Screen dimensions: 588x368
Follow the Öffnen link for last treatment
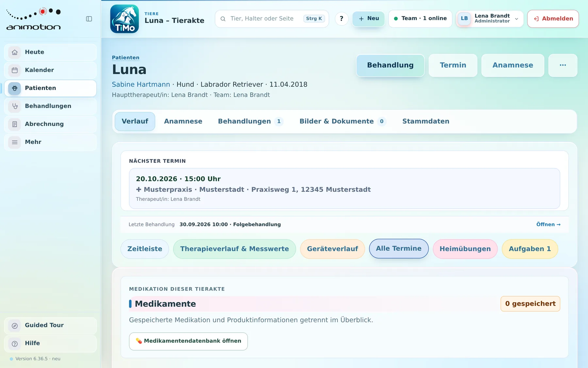[x=548, y=224]
